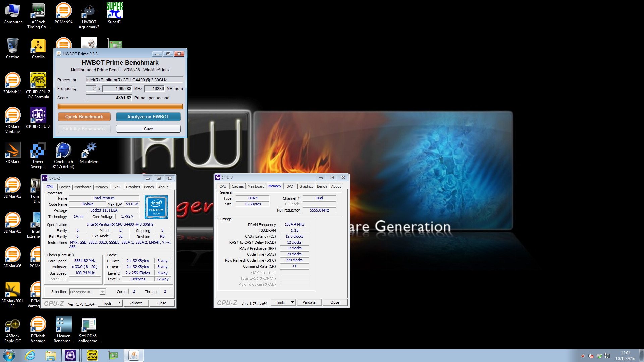Click Intel Pentium inside logo in CPU-Z
The height and width of the screenshot is (362, 644).
[156, 207]
